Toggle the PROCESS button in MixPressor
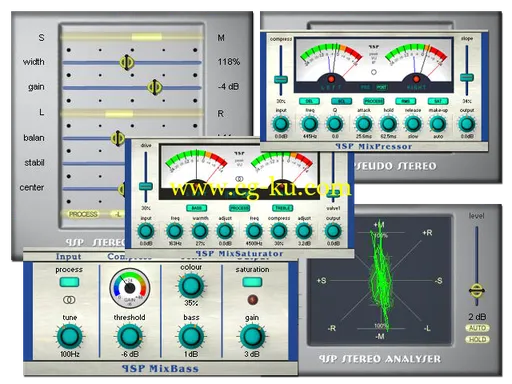Viewport: 512px width, 384px height. (373, 101)
